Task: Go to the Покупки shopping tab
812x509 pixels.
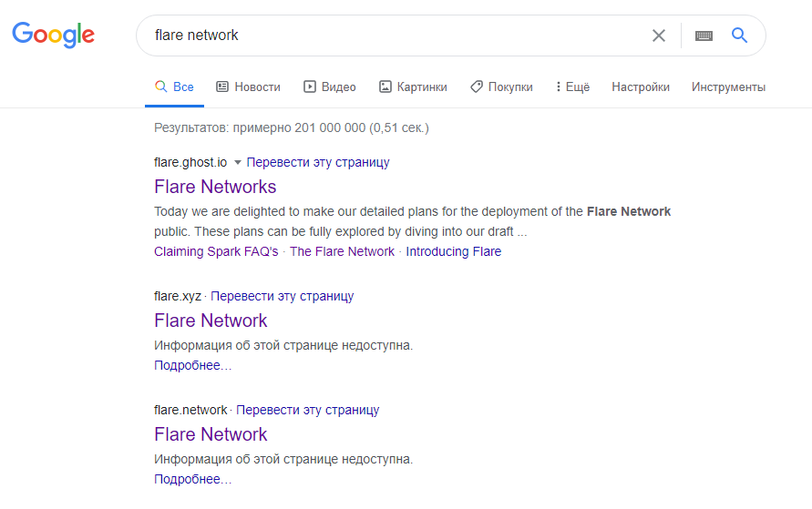Action: pyautogui.click(x=501, y=87)
